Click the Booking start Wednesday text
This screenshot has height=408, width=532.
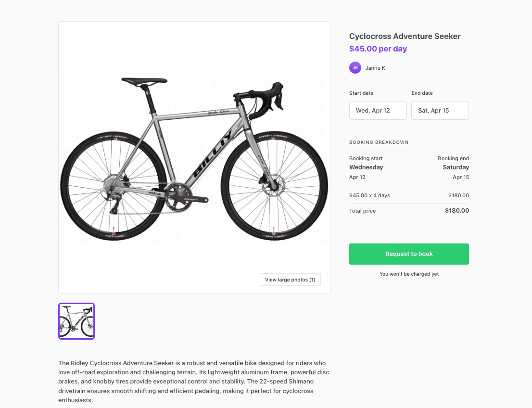coord(366,167)
